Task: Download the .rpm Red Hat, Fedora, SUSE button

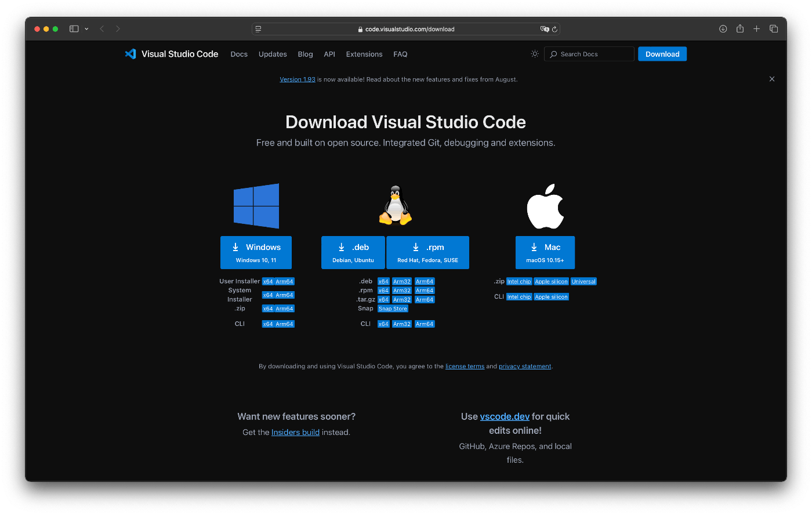Action: coord(428,252)
